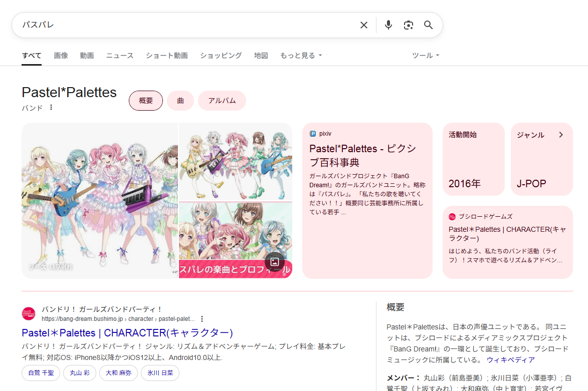Click the large band artwork thumbnail
This screenshot has height=391, width=588.
click(100, 201)
